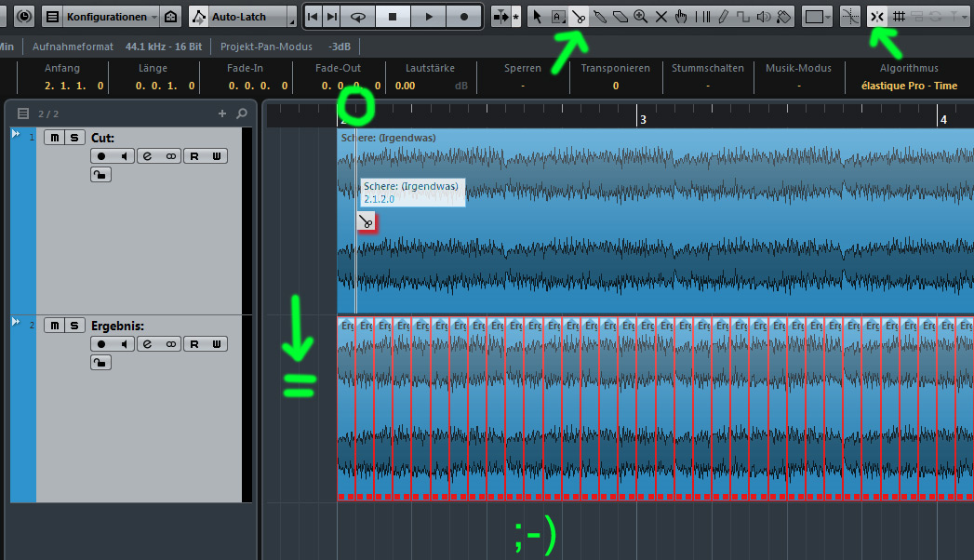Click the Stop transport button
Image resolution: width=974 pixels, height=560 pixels.
[393, 17]
